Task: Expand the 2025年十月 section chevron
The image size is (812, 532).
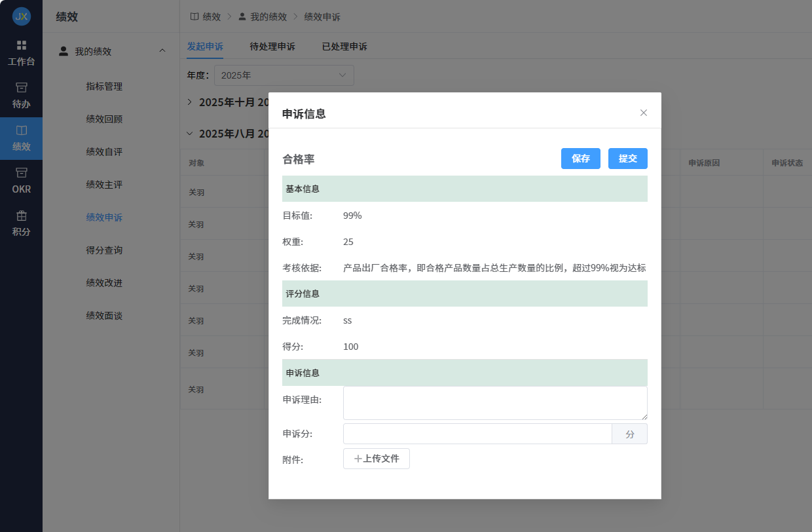Action: tap(190, 102)
